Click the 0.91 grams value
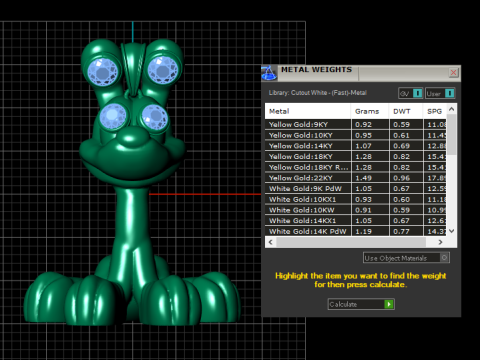The width and height of the screenshot is (480, 360). tap(364, 210)
